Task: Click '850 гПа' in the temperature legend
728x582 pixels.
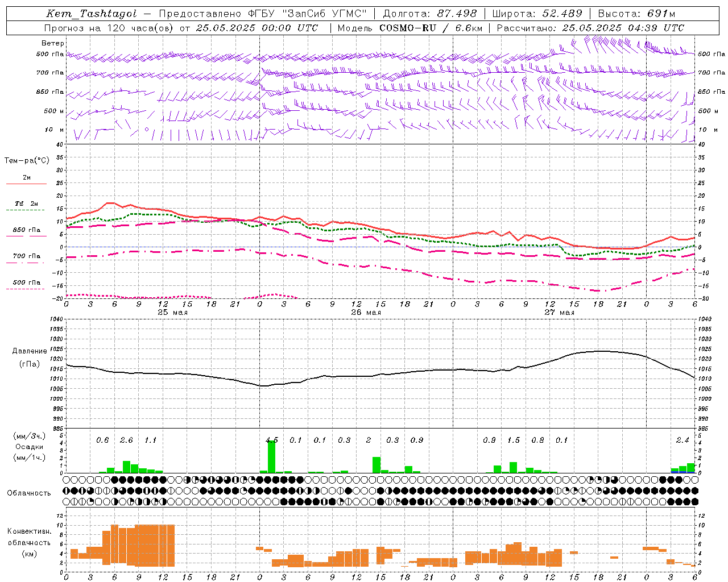Action: pos(26,230)
